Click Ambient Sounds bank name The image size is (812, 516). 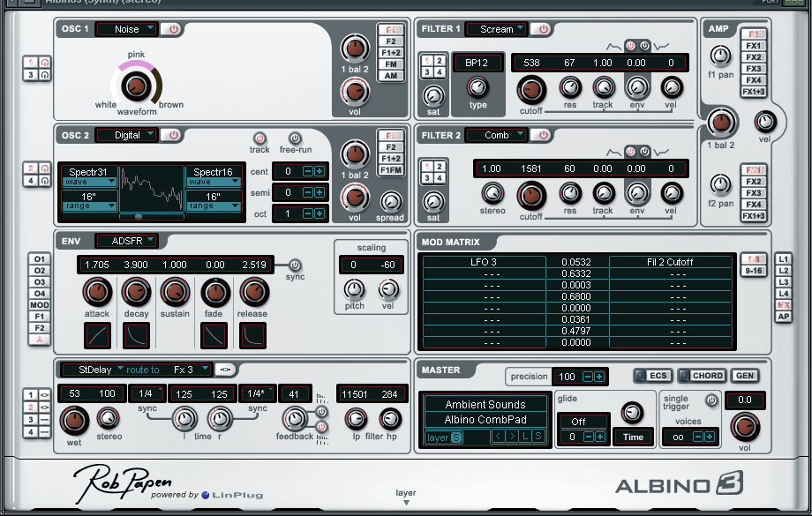click(485, 404)
